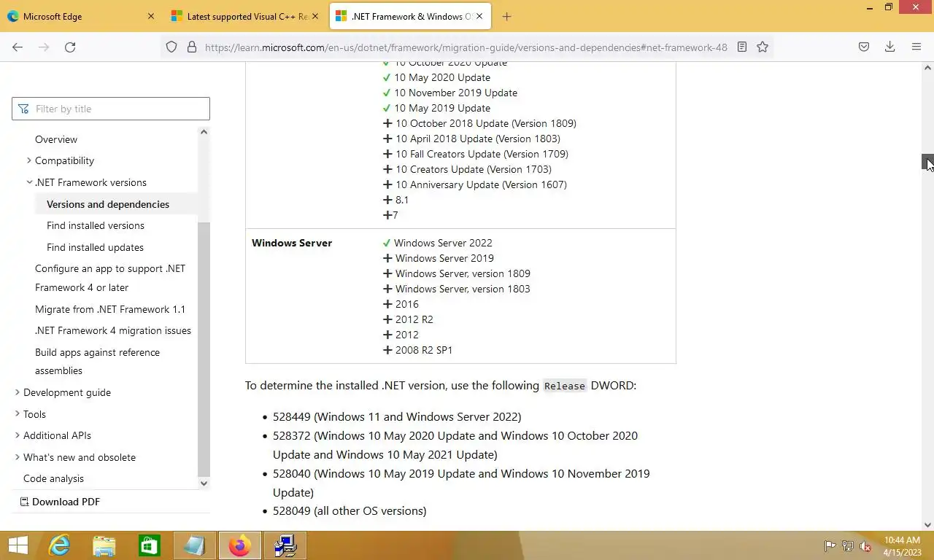The height and width of the screenshot is (560, 934).
Task: Expand the Additional APIs section
Action: point(18,435)
